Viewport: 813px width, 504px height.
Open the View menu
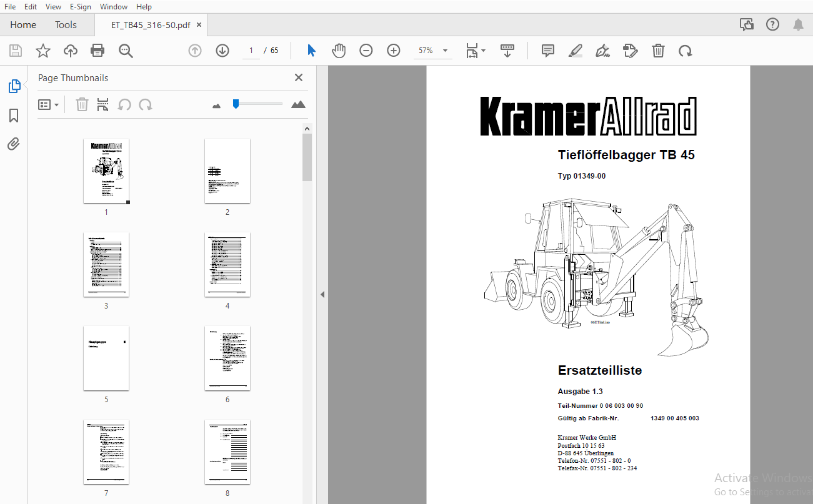click(54, 7)
